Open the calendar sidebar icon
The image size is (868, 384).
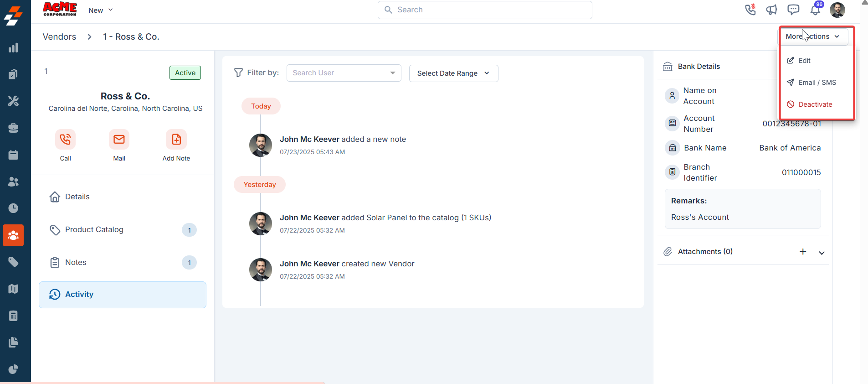13,155
